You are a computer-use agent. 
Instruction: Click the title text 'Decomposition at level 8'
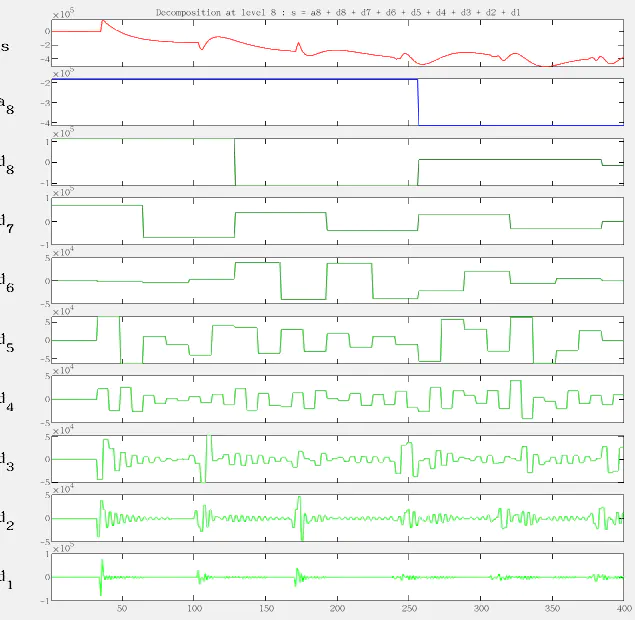coord(216,13)
